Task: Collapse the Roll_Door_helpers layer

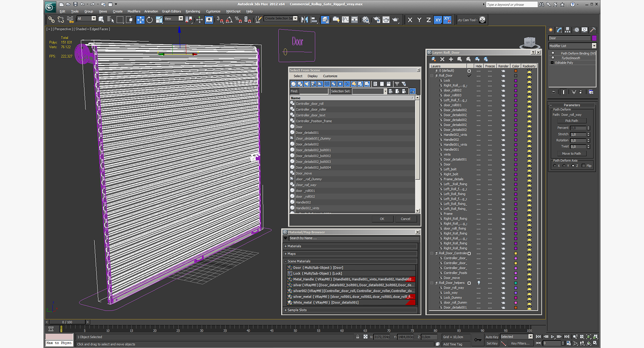Action: click(432, 283)
